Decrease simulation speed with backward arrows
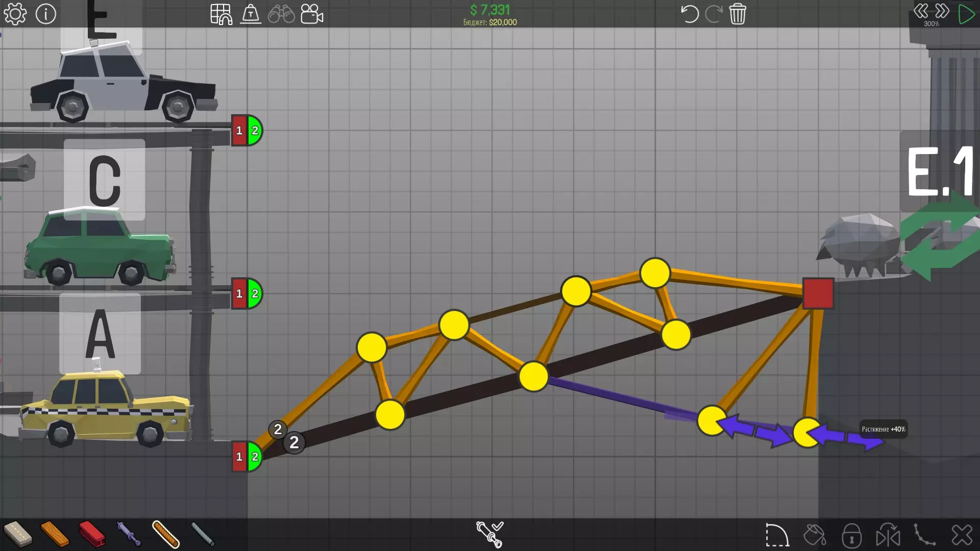This screenshot has height=551, width=980. (x=921, y=11)
